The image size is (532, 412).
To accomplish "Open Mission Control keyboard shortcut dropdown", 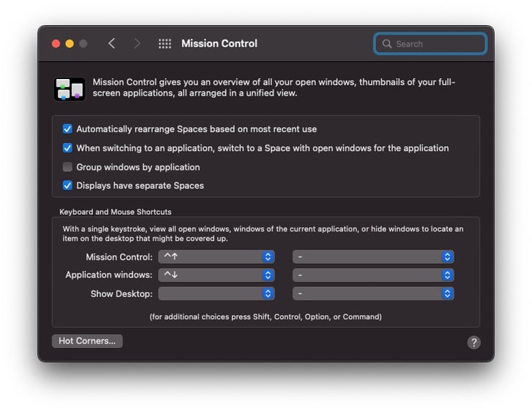I will 216,257.
